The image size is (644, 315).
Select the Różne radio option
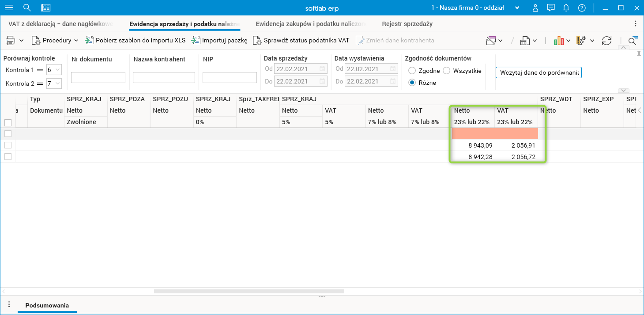coord(412,83)
